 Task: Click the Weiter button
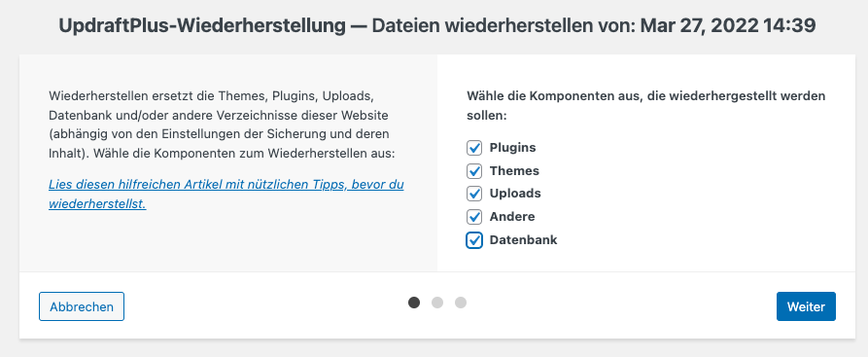(806, 306)
